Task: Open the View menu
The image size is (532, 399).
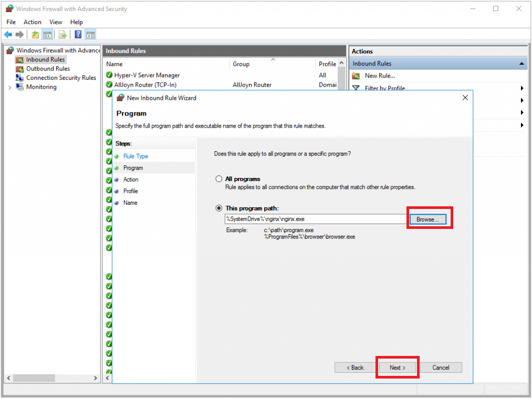Action: [56, 22]
